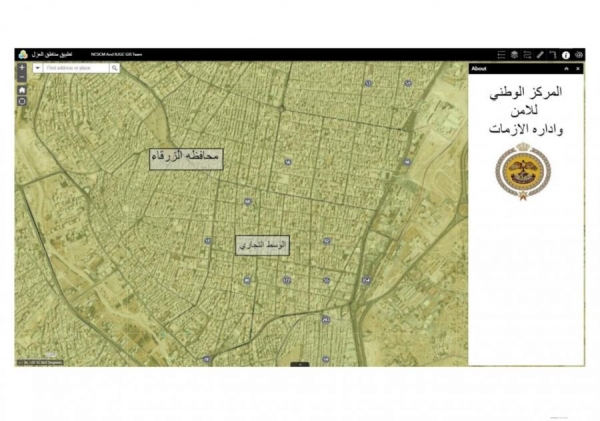Open the Legend widget in the header

click(x=501, y=54)
